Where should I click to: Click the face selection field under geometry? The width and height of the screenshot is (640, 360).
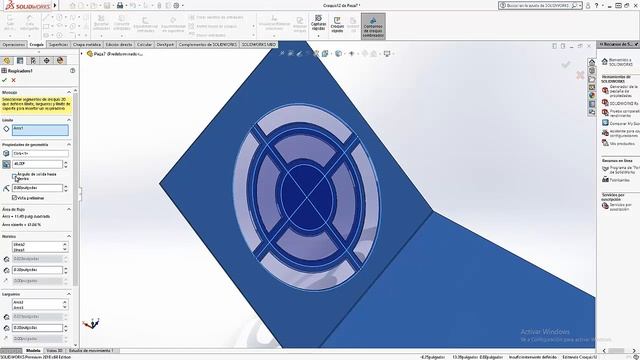40,153
